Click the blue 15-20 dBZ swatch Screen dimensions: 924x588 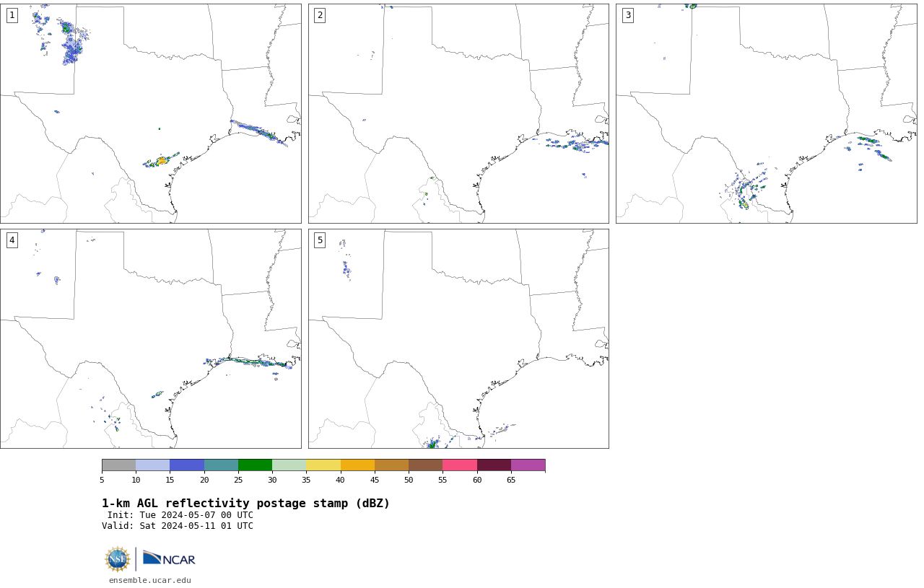[187, 465]
